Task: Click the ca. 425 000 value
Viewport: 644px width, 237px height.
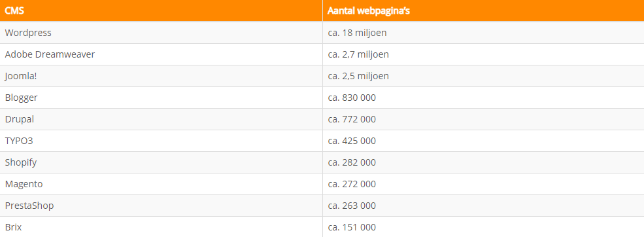Action: click(x=352, y=141)
